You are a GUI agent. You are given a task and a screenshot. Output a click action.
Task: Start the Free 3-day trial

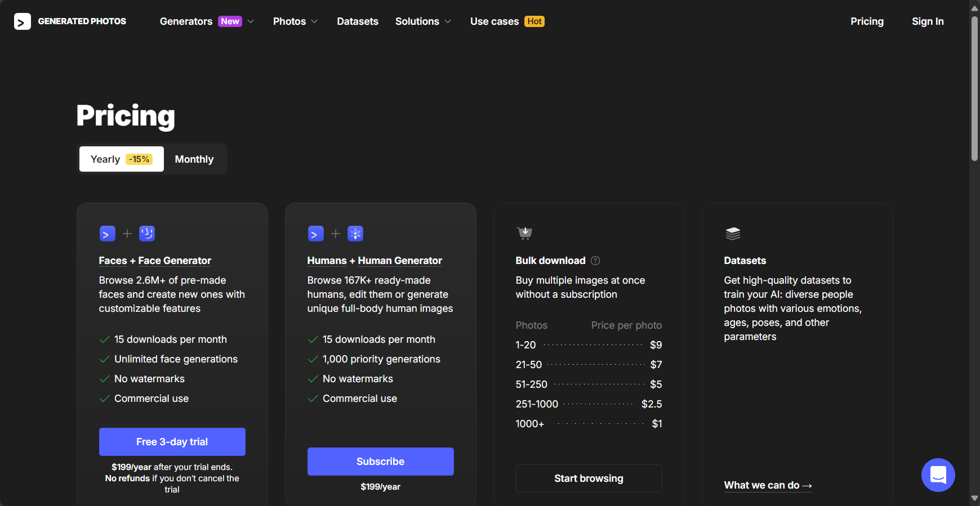tap(172, 442)
